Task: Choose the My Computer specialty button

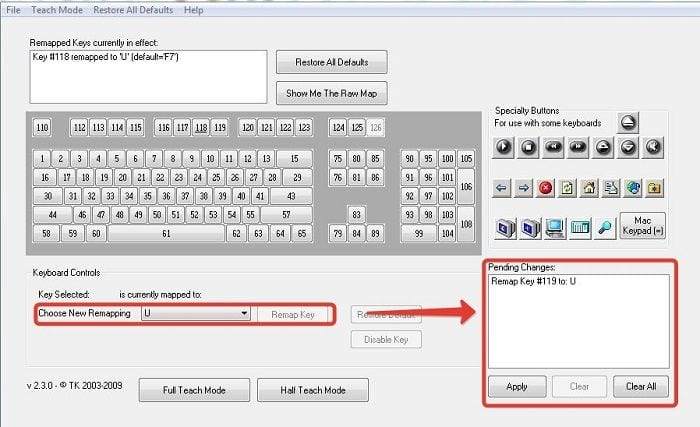Action: tap(554, 227)
